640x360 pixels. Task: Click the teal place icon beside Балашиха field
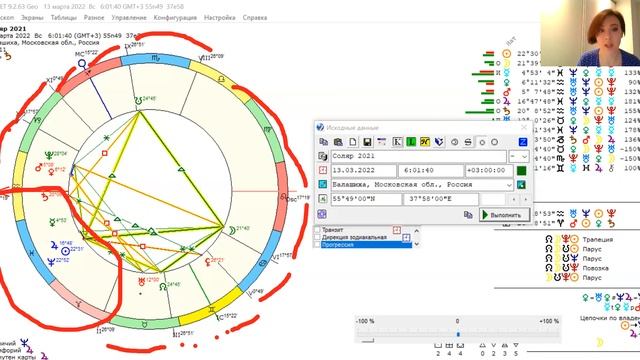point(322,184)
